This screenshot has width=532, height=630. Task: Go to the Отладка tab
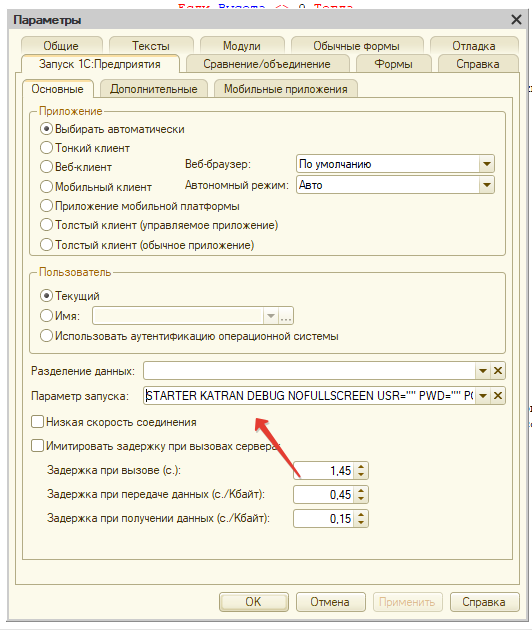[474, 45]
